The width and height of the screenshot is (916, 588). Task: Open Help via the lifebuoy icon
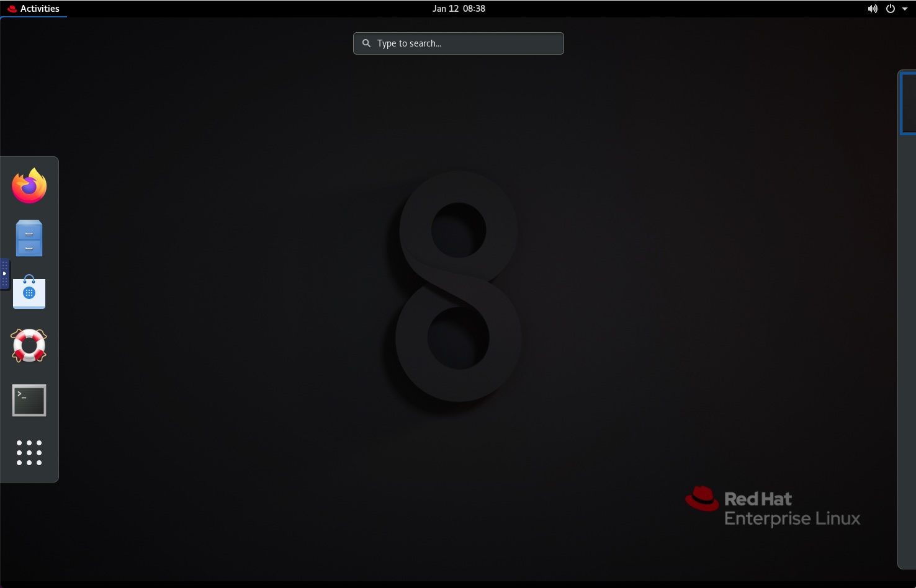(x=29, y=345)
